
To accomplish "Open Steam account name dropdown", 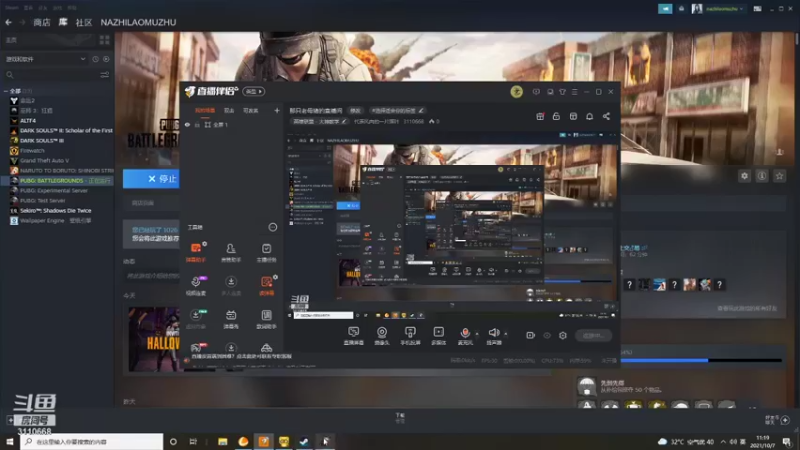I will click(724, 9).
